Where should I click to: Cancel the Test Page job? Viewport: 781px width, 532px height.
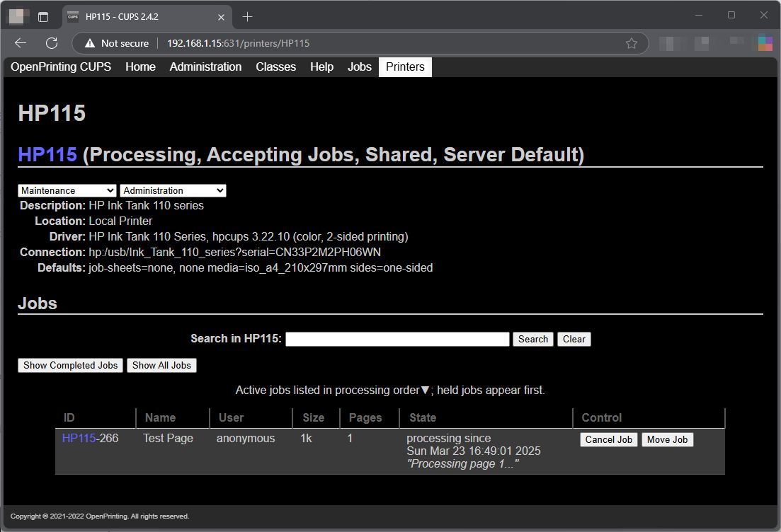[x=609, y=439]
